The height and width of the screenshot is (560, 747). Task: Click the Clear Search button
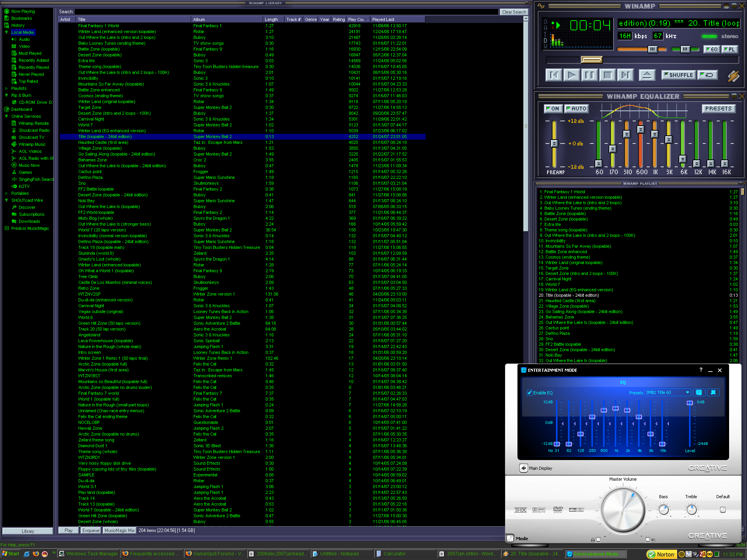(514, 12)
